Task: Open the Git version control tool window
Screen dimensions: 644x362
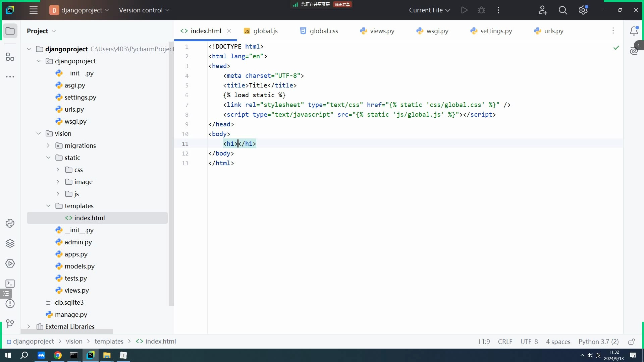Action: 10,323
